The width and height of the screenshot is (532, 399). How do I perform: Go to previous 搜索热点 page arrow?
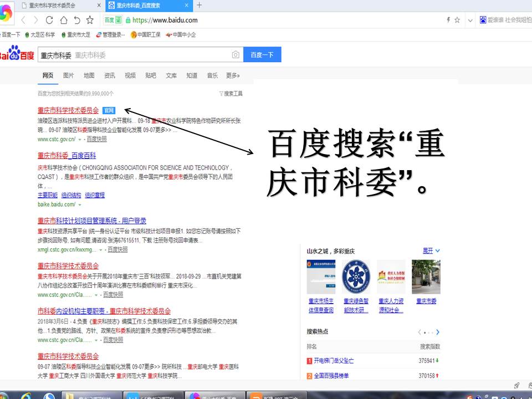click(x=420, y=332)
